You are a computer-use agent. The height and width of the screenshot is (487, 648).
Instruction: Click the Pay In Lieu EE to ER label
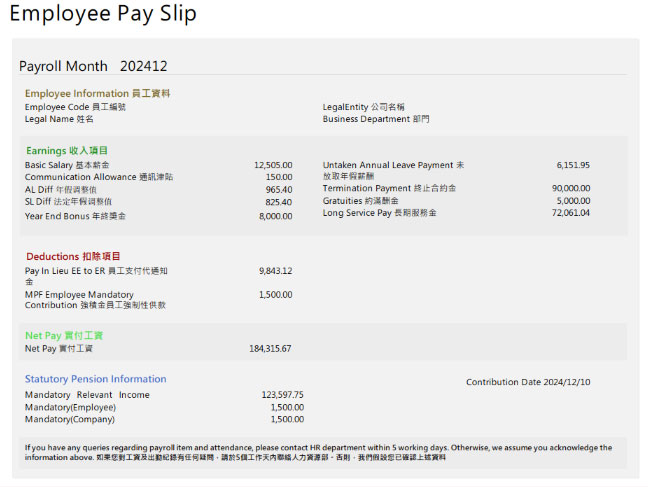(x=96, y=276)
